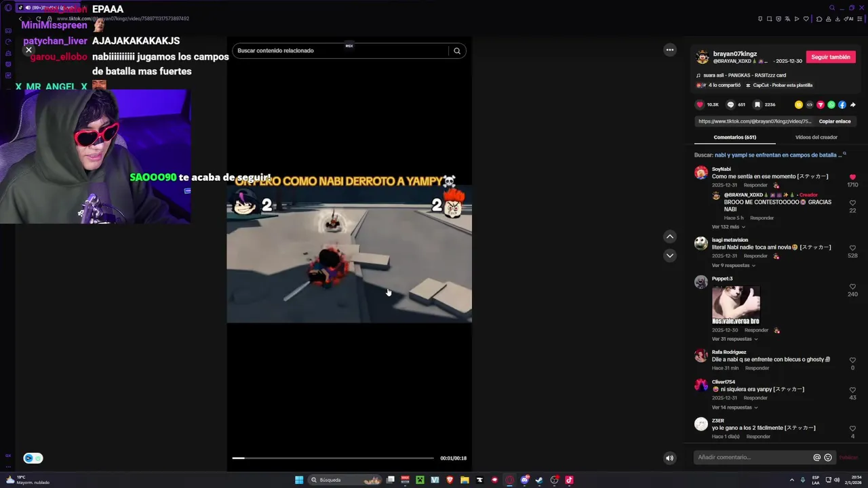This screenshot has height=488, width=868.
Task: Like Rafa Rodriguez's comment
Action: (852, 361)
